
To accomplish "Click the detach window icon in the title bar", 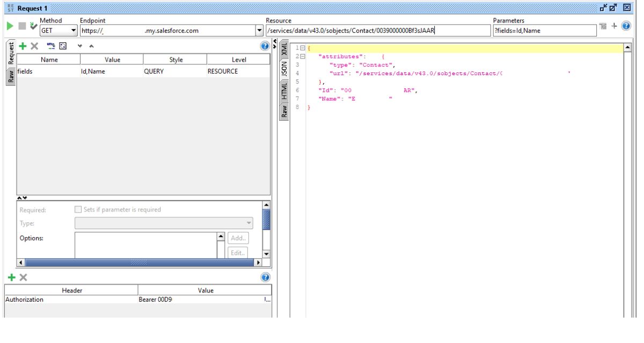I will click(x=604, y=8).
